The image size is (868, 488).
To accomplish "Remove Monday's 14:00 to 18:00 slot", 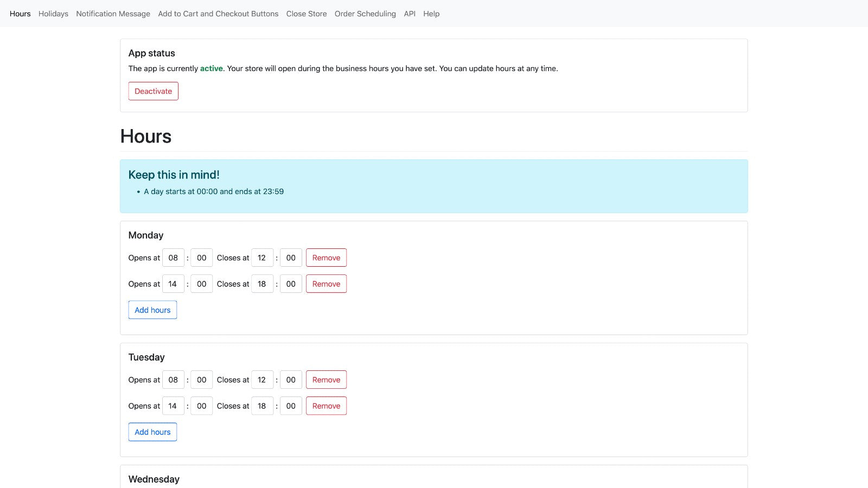I will point(326,284).
